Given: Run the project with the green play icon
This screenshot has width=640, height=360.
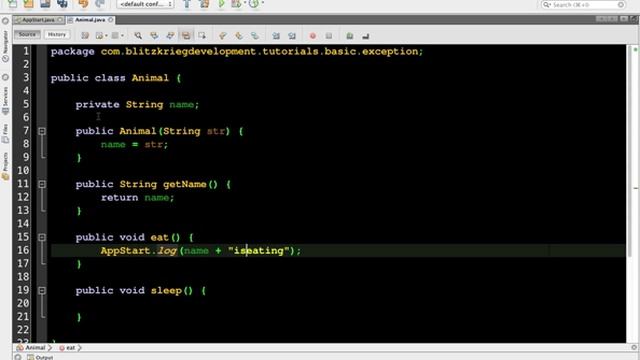Looking at the screenshot, I should (x=221, y=4).
